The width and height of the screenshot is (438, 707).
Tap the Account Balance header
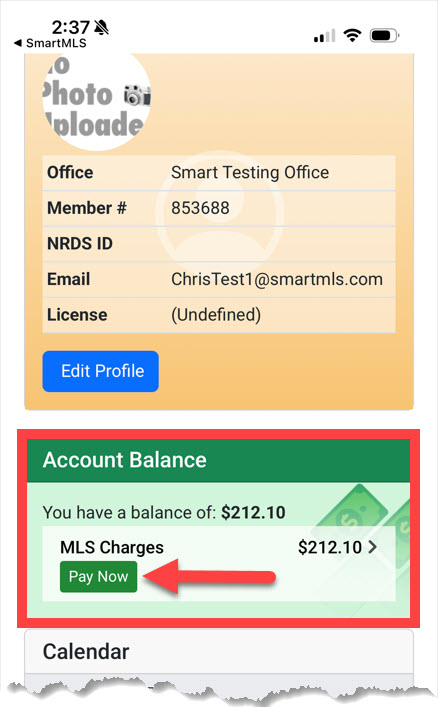[x=218, y=460]
